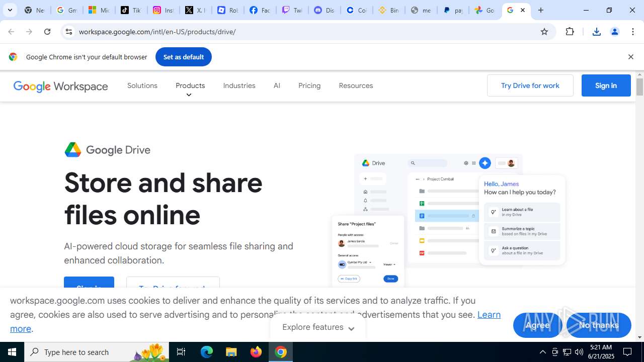Screen dimensions: 644x362
Task: Go to Google Workspace logo home
Action: (60, 86)
